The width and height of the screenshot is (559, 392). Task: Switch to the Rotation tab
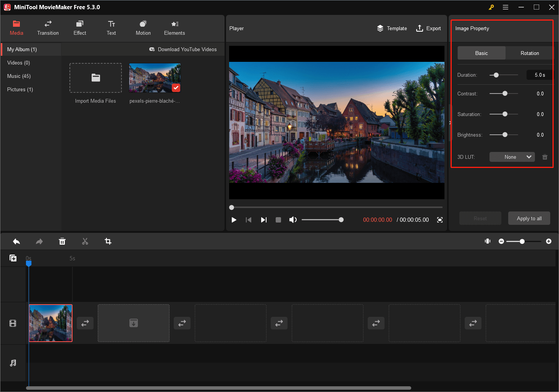point(530,53)
